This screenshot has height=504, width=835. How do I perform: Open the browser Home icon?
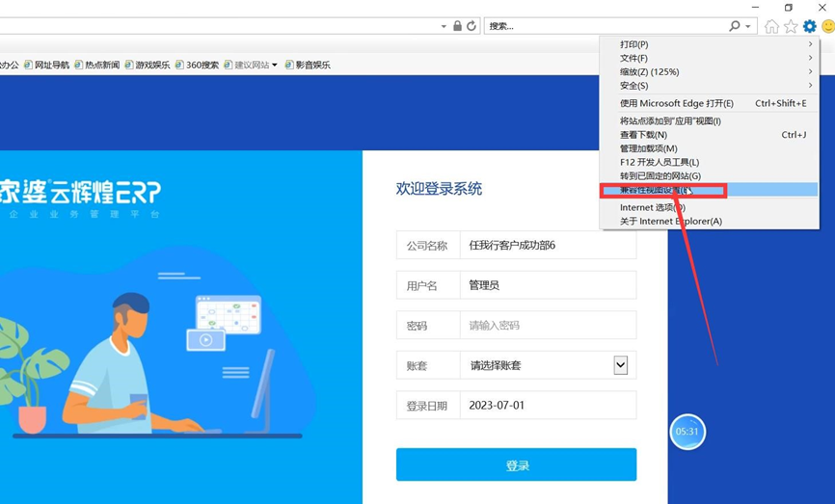[771, 26]
